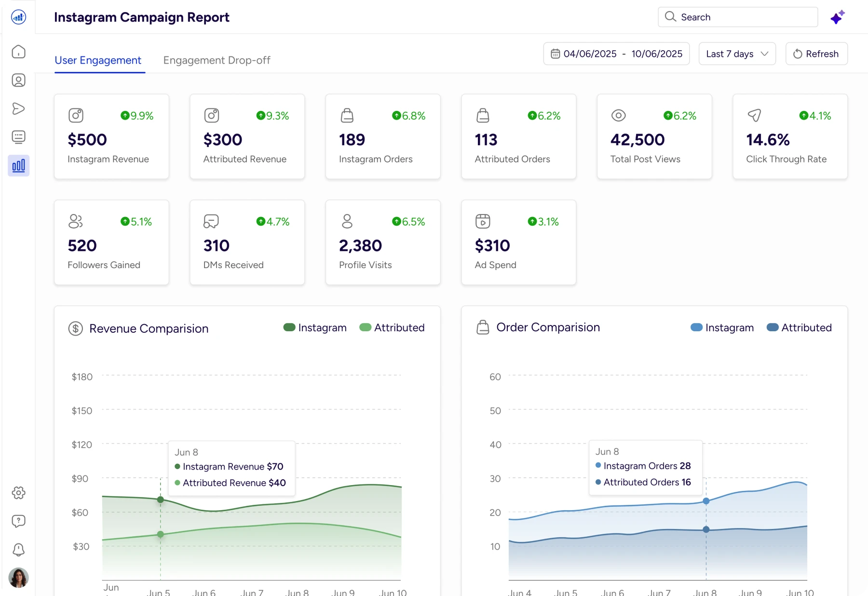Expand the Last 7 days dropdown
Image resolution: width=868 pixels, height=596 pixels.
click(x=737, y=54)
